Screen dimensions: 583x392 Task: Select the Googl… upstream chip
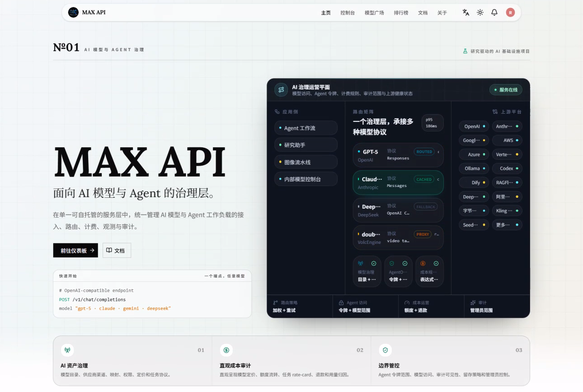pos(474,140)
